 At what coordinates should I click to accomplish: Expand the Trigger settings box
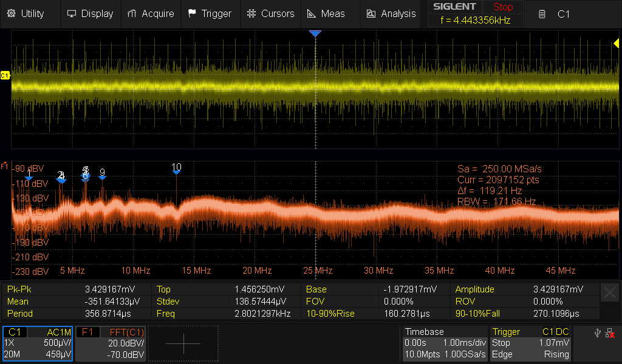[x=531, y=343]
